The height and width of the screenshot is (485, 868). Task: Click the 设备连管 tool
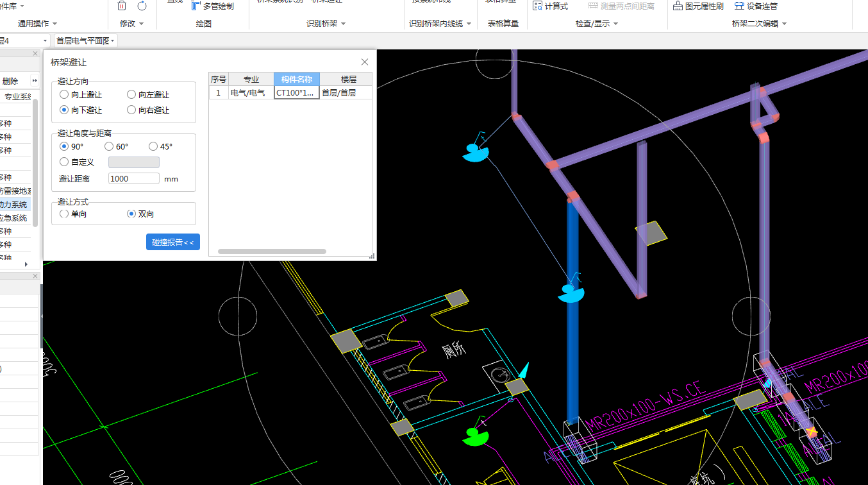pos(756,6)
